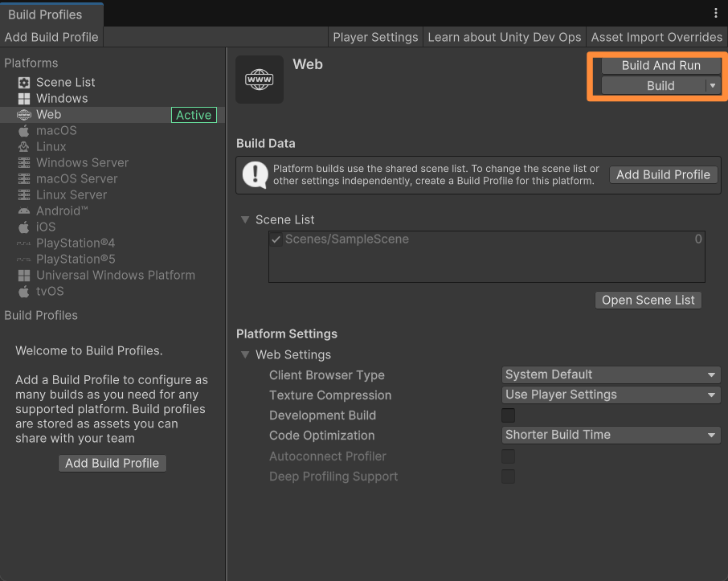
Task: Select the Linux Server platform row
Action: coord(112,195)
